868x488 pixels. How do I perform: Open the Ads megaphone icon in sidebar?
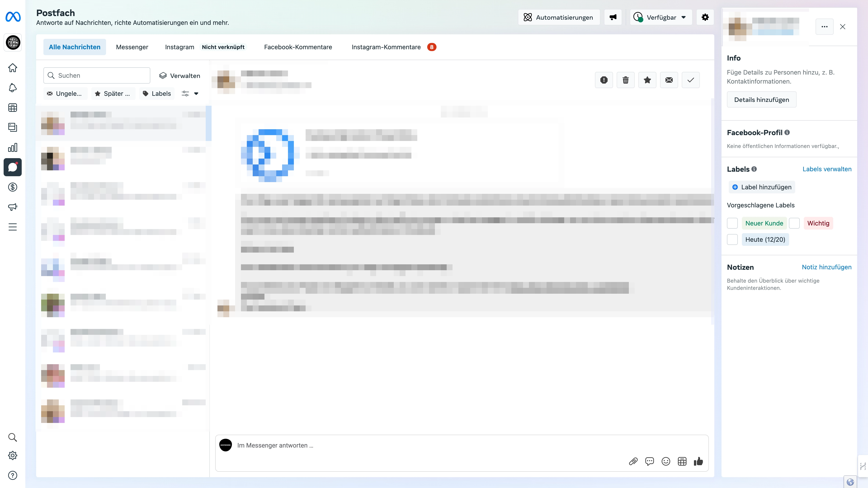[x=12, y=207]
